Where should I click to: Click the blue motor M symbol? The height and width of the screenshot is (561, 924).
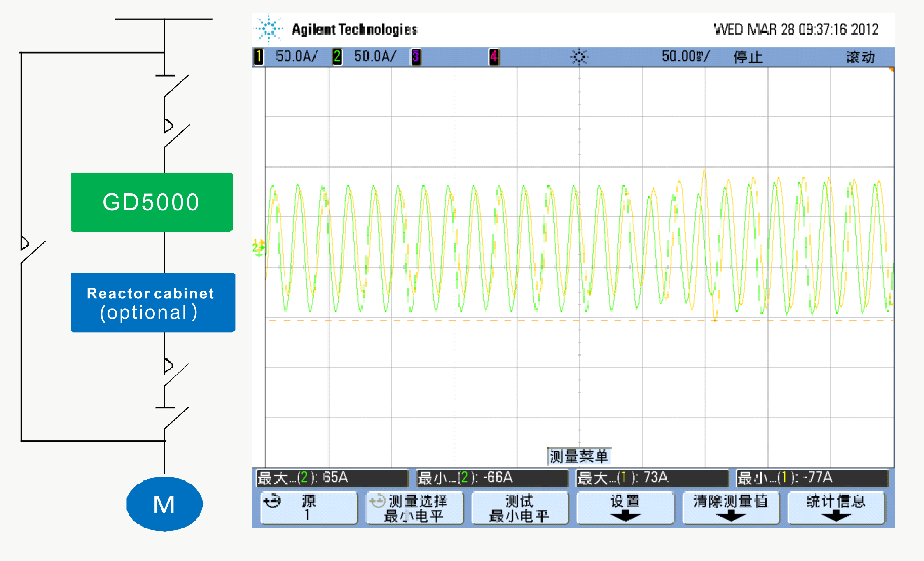click(x=164, y=504)
